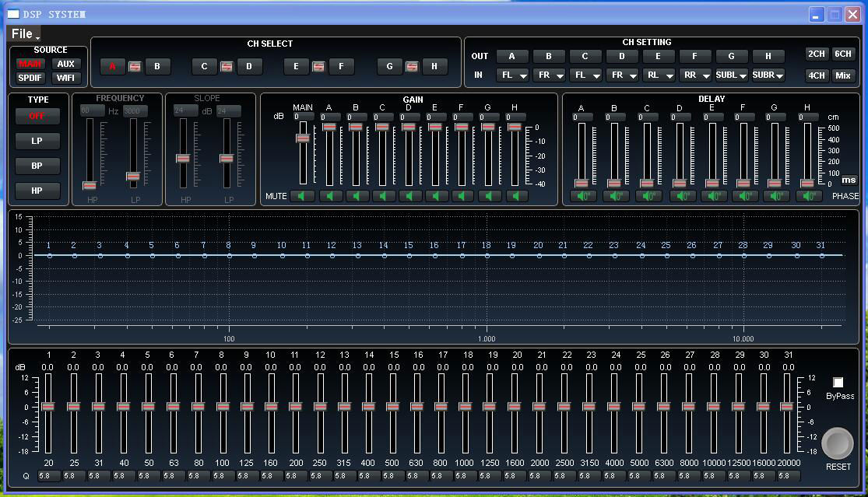This screenshot has width=868, height=497.
Task: Enable the ByPass checkbox
Action: tap(838, 382)
